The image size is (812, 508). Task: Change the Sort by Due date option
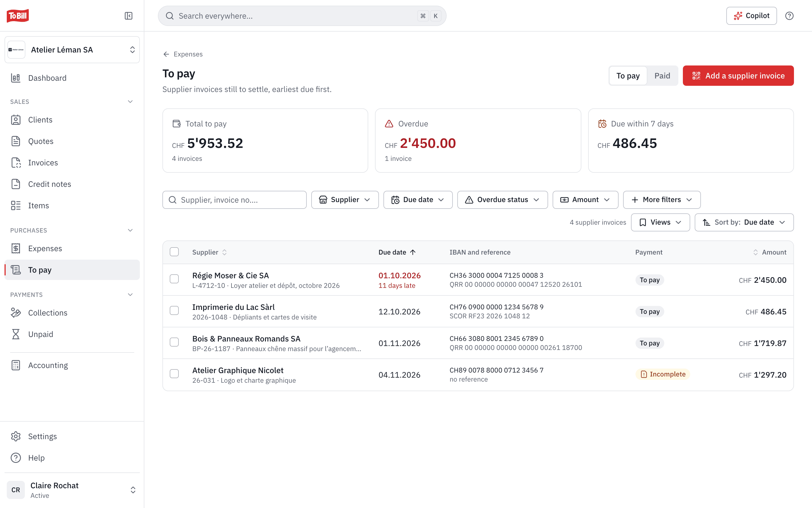(744, 222)
